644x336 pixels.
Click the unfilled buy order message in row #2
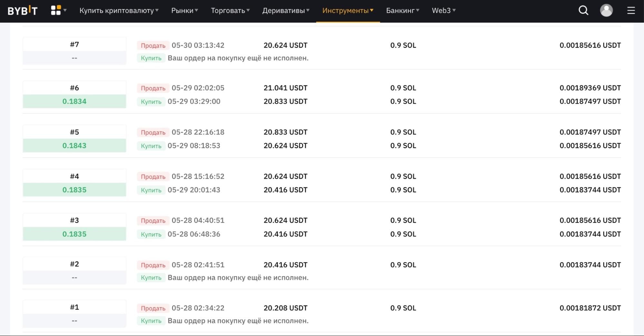[238, 278]
